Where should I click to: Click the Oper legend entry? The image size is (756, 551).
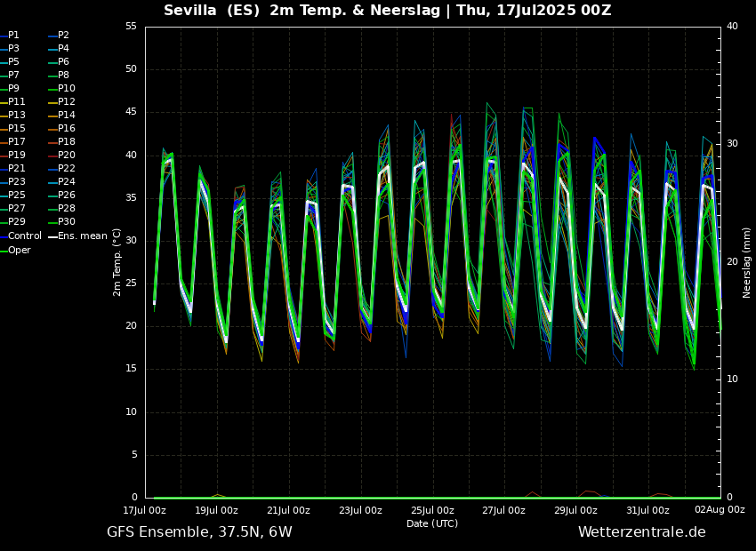pos(19,251)
